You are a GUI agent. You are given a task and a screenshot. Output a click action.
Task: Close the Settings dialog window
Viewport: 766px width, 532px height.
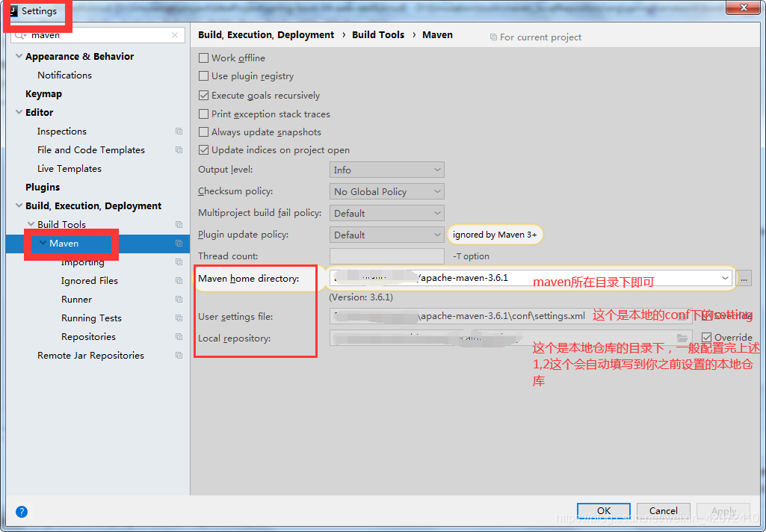(743, 7)
